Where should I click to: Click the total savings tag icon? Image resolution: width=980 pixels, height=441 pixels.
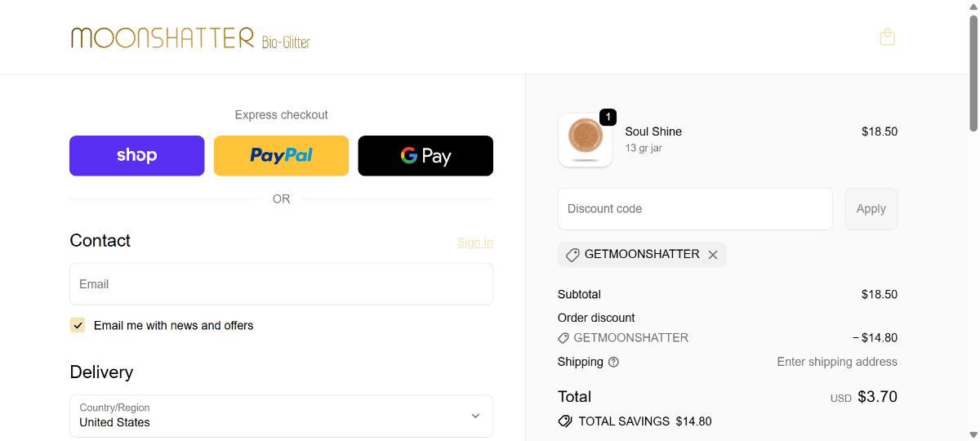(565, 421)
